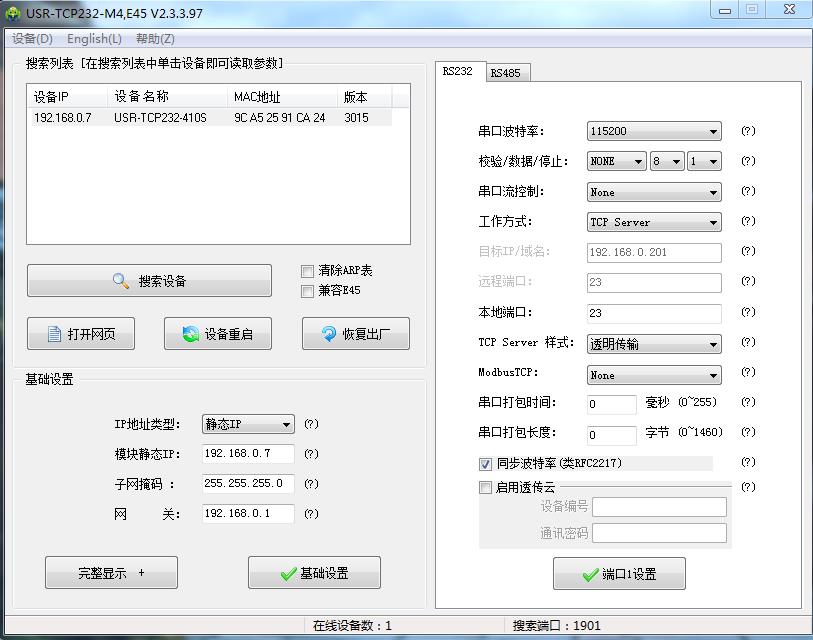Click the document icon on 打开网页 button
The image size is (813, 640).
click(x=55, y=335)
